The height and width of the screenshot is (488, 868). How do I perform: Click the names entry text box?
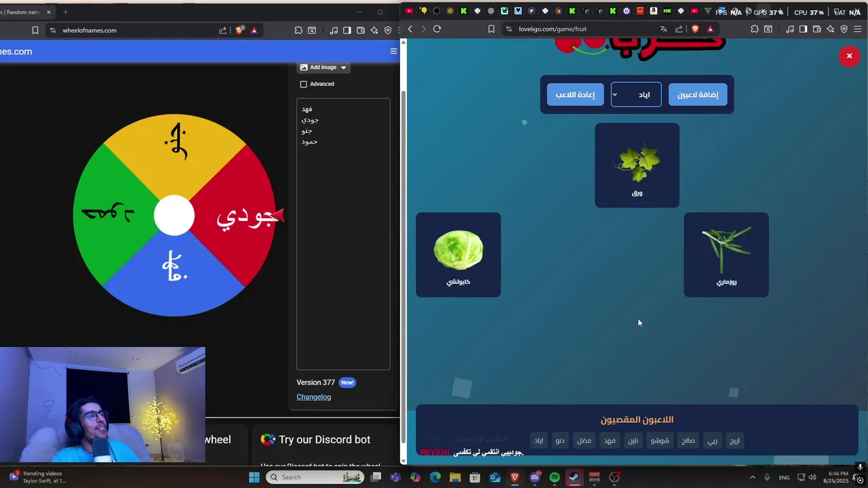coord(343,234)
